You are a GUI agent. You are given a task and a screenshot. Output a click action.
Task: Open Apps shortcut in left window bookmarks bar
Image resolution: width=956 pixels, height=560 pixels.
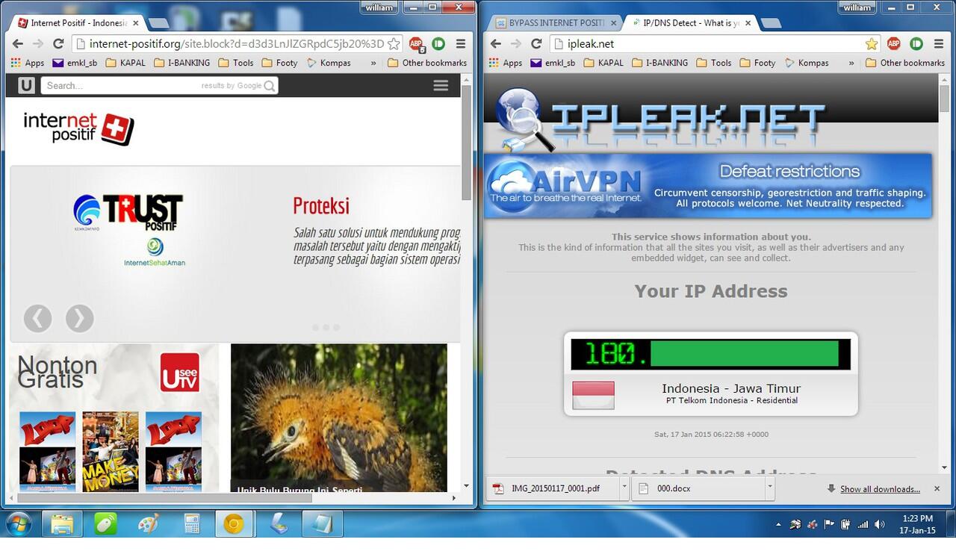click(28, 63)
